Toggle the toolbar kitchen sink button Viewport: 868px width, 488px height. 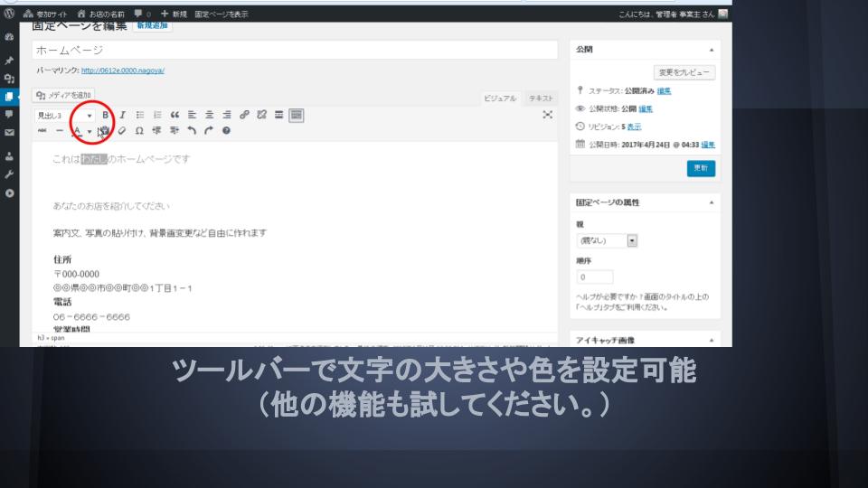pyautogui.click(x=297, y=115)
